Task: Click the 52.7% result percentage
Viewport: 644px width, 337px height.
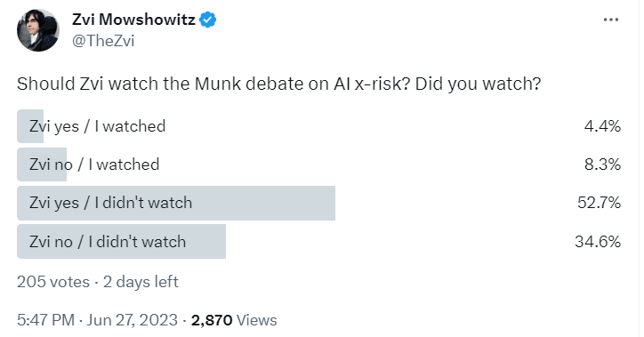Action: click(x=599, y=203)
